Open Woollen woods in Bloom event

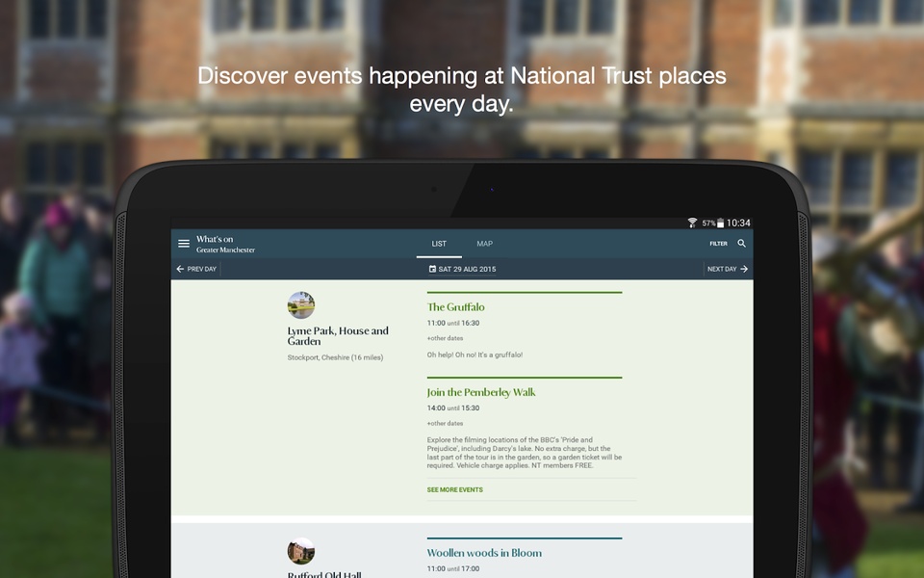[x=484, y=553]
